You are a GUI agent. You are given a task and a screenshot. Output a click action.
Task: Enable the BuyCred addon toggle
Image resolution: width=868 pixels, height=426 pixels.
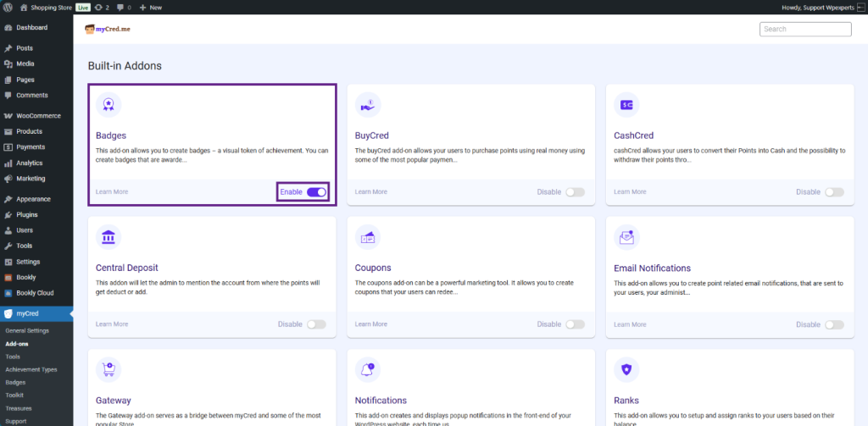[x=576, y=192]
